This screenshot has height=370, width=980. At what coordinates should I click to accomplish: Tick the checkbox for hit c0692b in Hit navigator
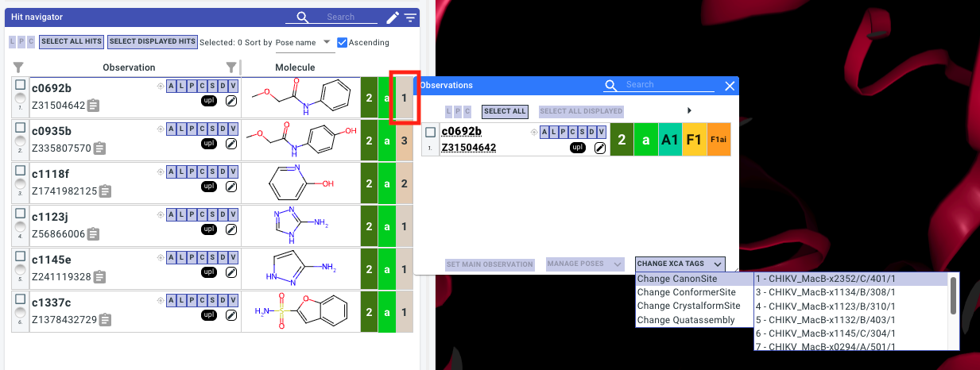(20, 84)
